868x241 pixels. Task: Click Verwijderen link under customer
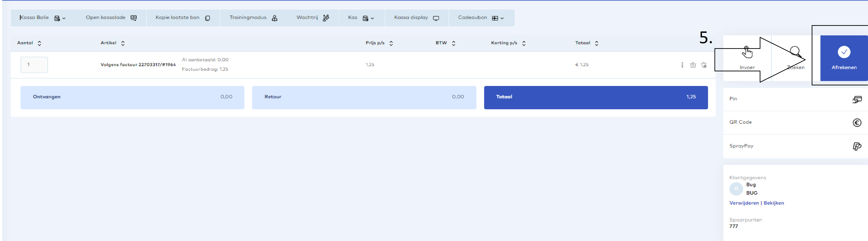[744, 203]
